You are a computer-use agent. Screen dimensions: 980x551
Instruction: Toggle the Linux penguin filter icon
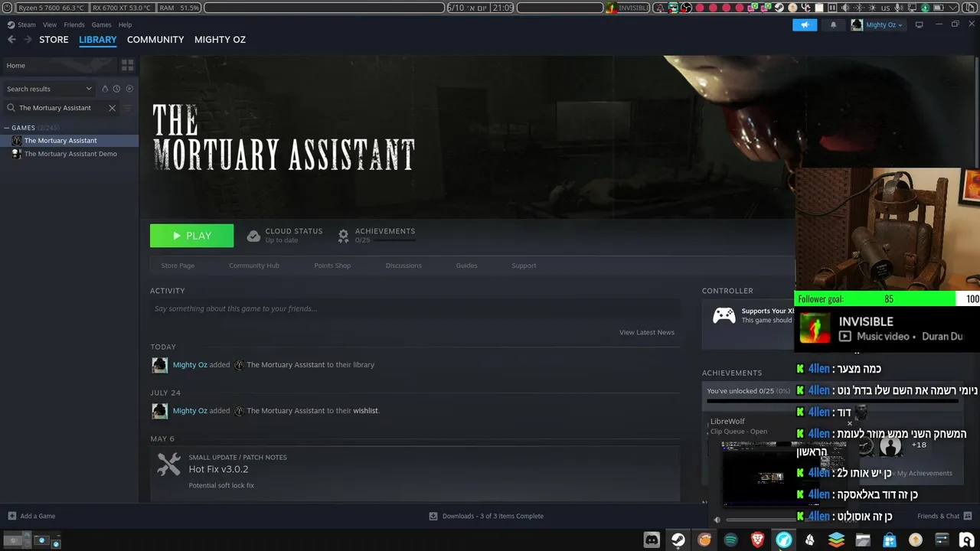tap(105, 89)
